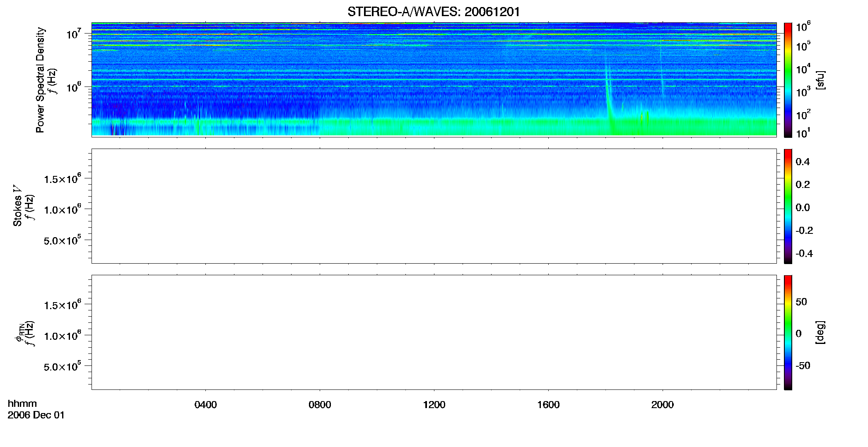The width and height of the screenshot is (868, 447).
Task: Click the hhmm time format label
Action: click(x=22, y=404)
